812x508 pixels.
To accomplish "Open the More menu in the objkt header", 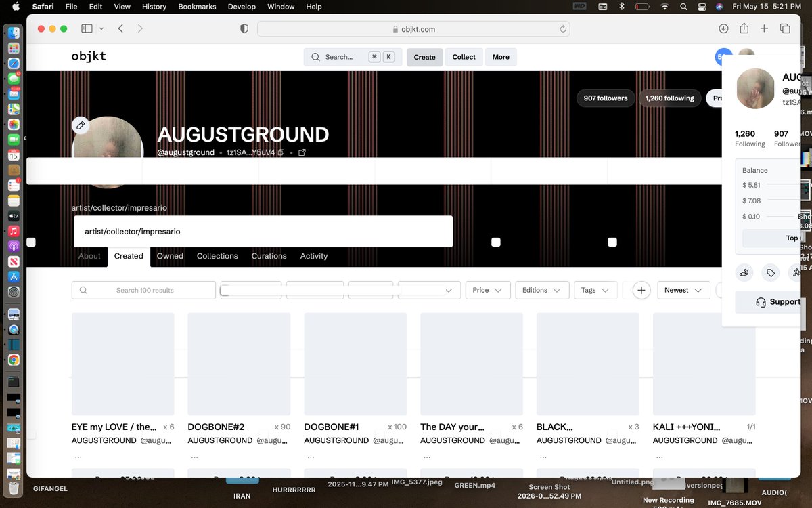I will coord(501,57).
